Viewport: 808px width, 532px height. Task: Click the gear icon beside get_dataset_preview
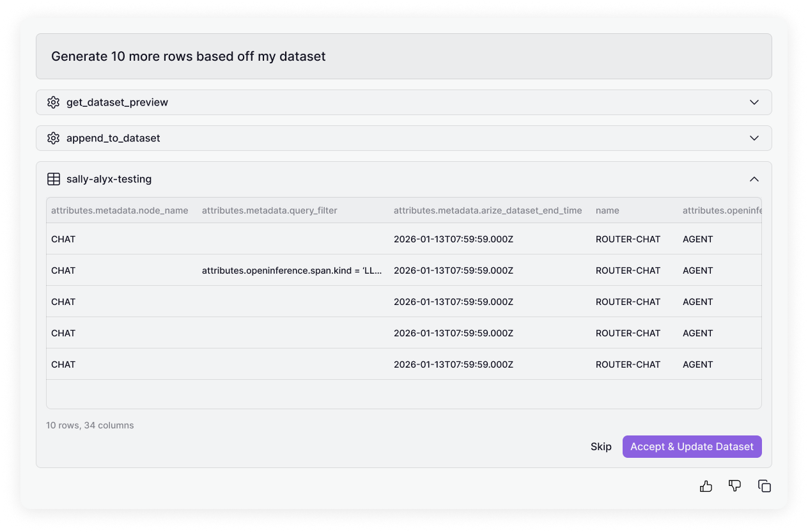tap(53, 102)
